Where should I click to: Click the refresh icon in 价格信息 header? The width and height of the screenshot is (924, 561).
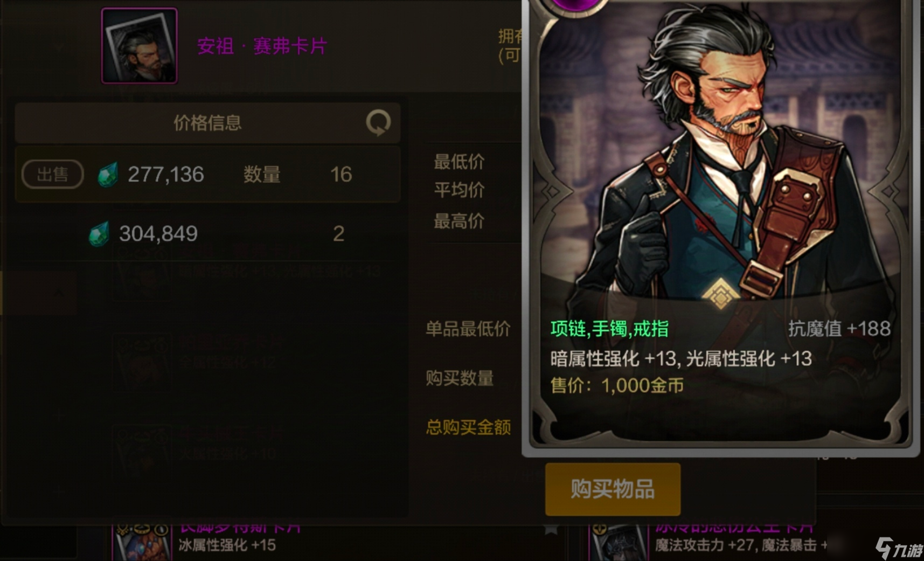click(378, 123)
